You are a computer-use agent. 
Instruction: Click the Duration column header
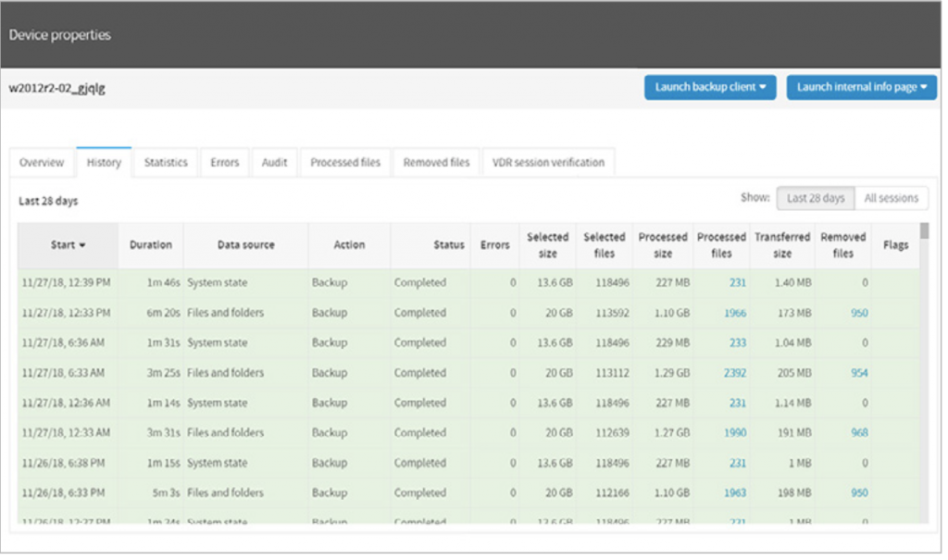[151, 245]
